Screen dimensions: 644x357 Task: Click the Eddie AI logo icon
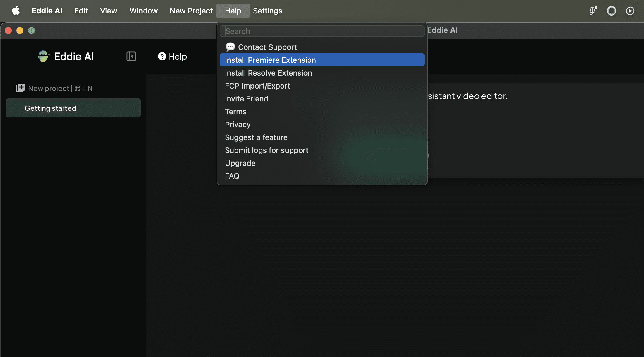click(44, 56)
